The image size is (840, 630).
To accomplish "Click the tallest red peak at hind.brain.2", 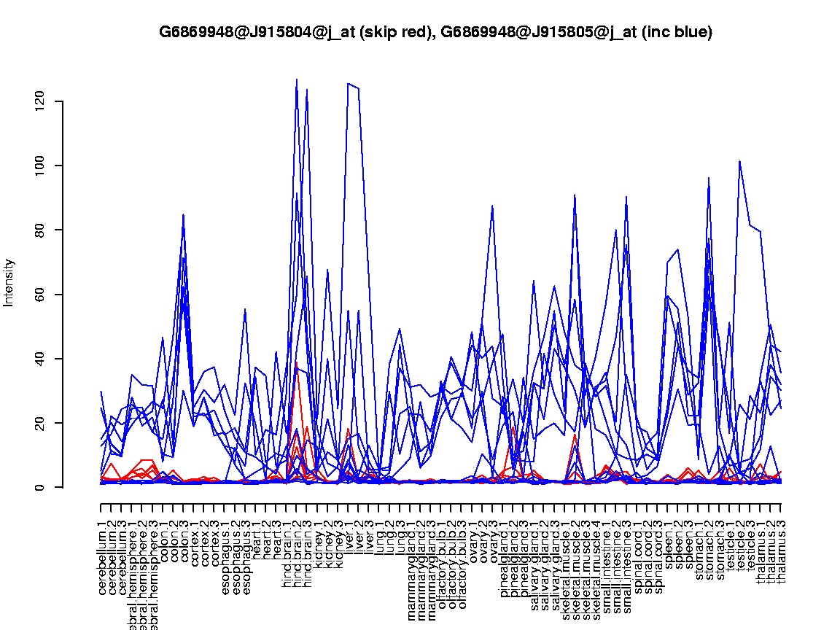I will (x=296, y=362).
